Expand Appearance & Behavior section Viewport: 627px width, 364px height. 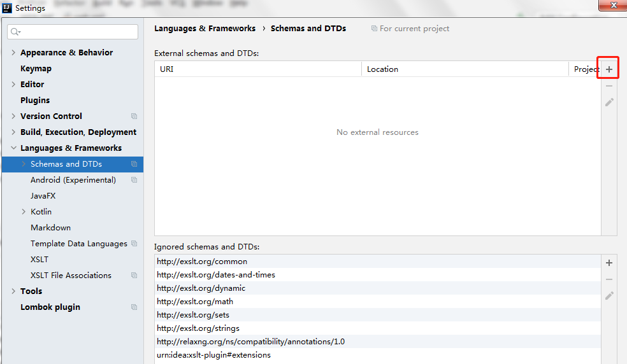[13, 52]
